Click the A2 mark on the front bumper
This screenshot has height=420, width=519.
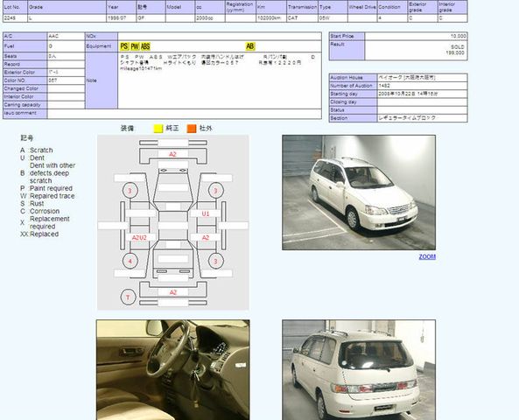pyautogui.click(x=172, y=154)
